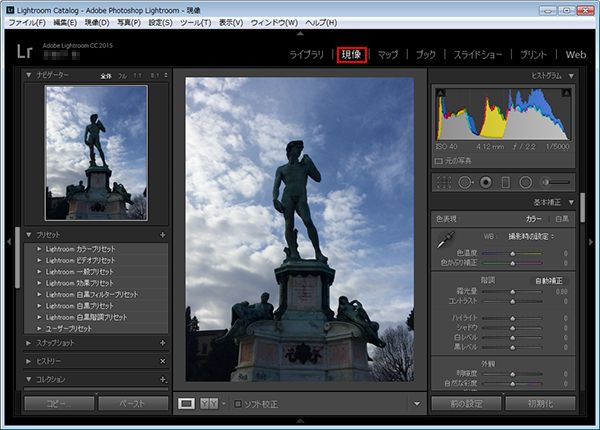The height and width of the screenshot is (430, 600).
Task: Set navigator zoom to Fit
Action: click(106, 76)
